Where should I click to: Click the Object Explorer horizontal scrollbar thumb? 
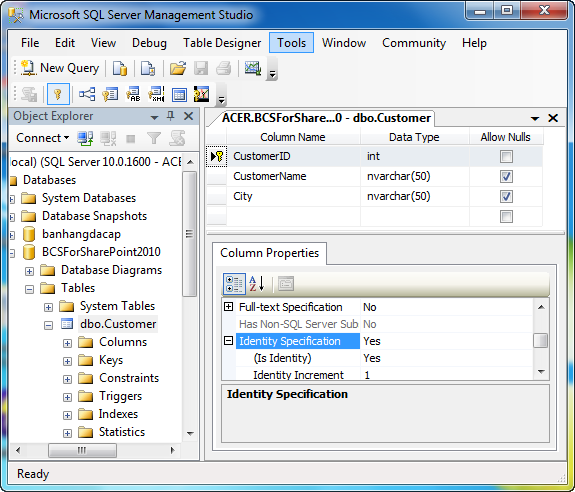tap(82, 450)
